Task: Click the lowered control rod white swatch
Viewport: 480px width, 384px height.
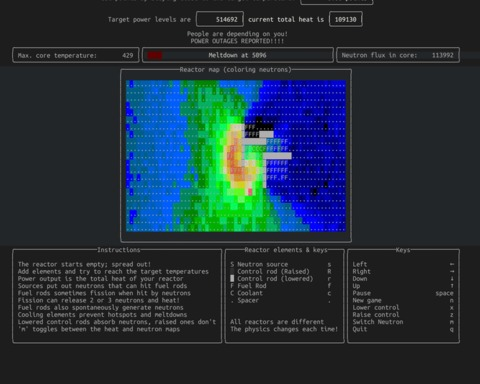Action: [232, 279]
